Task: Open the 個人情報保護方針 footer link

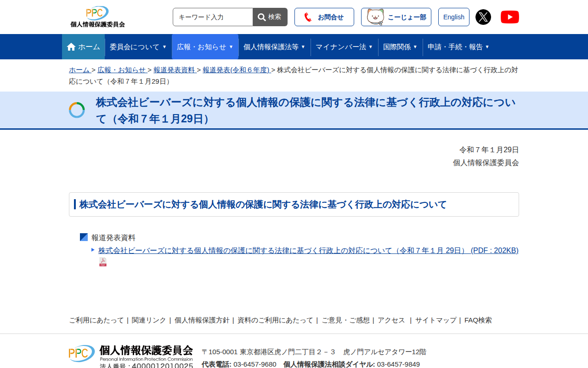Action: pos(202,320)
